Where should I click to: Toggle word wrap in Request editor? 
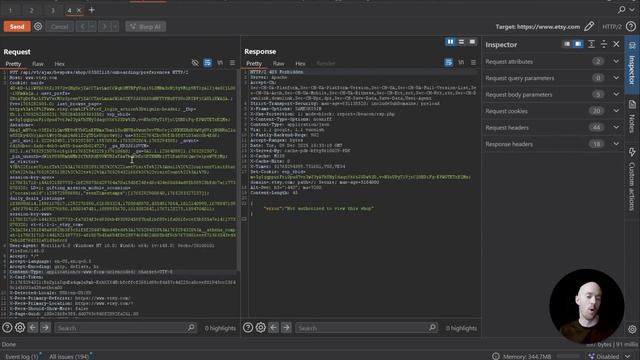coord(207,63)
